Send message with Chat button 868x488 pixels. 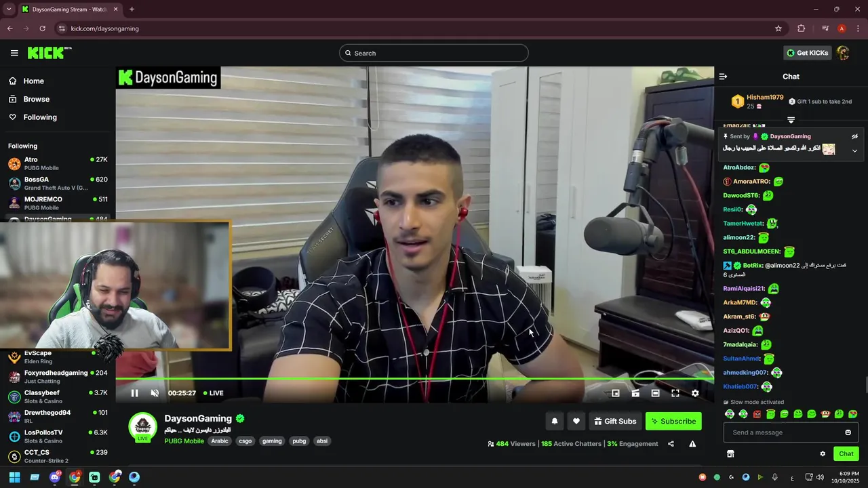846,453
